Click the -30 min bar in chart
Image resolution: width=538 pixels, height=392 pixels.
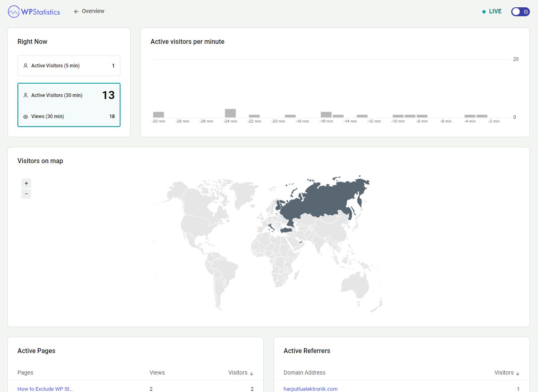coord(158,115)
